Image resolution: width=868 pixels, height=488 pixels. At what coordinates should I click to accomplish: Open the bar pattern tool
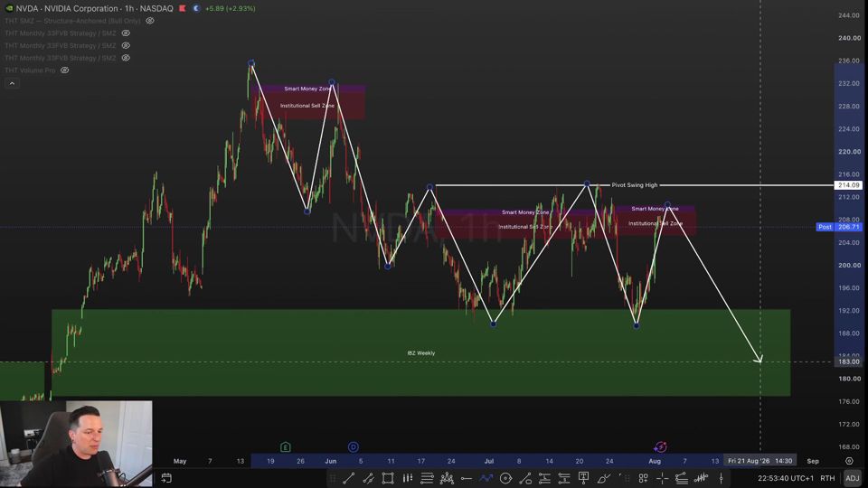(408, 478)
